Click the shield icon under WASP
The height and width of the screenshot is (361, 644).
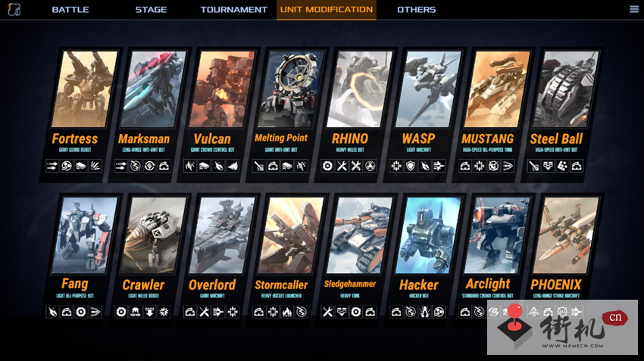coord(411,166)
